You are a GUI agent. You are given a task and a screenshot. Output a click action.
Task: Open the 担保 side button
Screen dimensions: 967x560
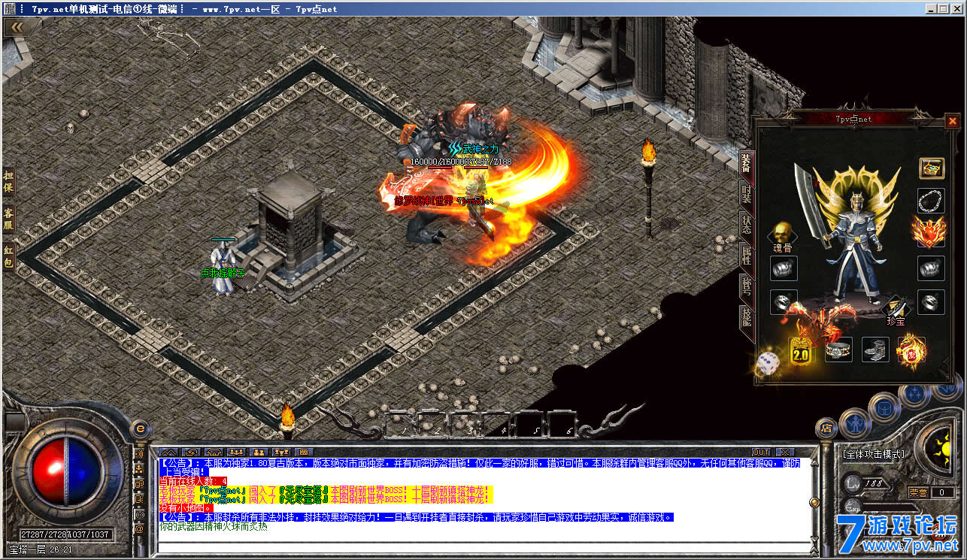9,180
